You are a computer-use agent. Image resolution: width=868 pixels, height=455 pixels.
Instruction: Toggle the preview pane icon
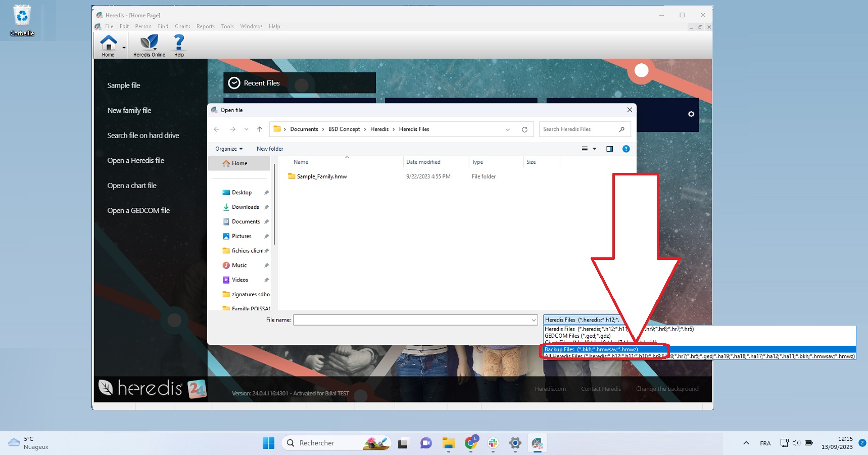click(x=609, y=149)
